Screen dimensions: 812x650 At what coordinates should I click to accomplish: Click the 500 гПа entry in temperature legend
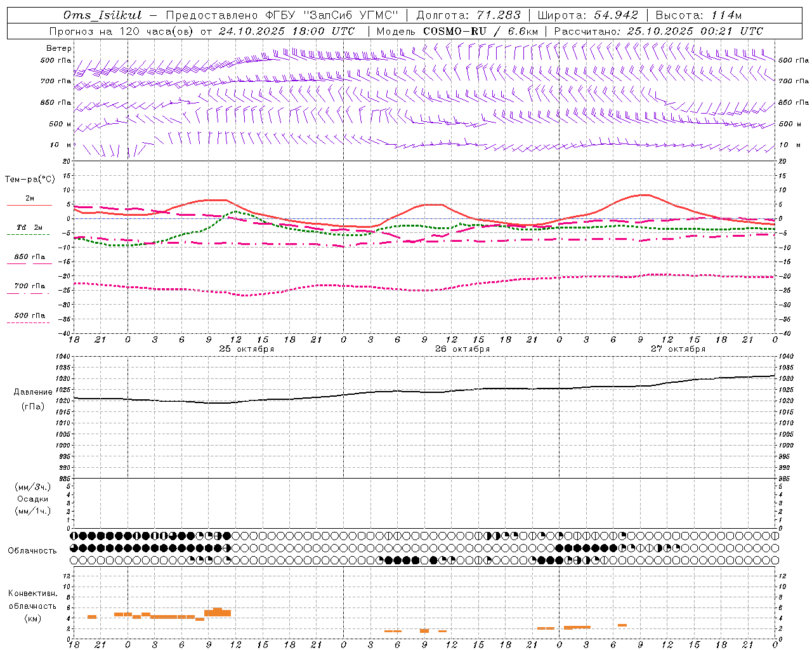(30, 315)
